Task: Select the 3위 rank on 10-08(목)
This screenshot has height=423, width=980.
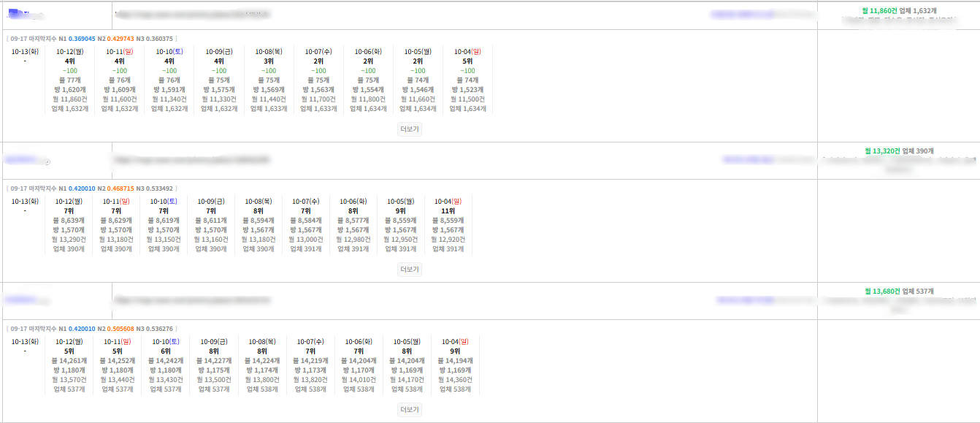Action: coord(269,61)
